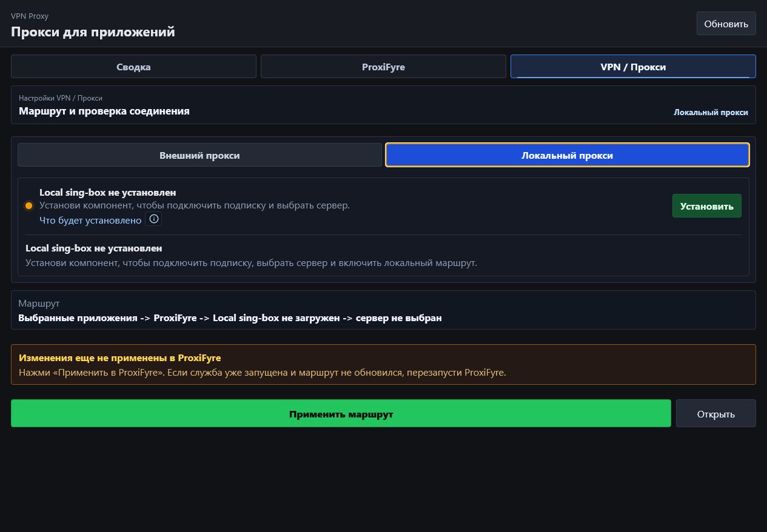767x532 pixels.
Task: Open the "Что будет установлено" link
Action: coord(90,220)
